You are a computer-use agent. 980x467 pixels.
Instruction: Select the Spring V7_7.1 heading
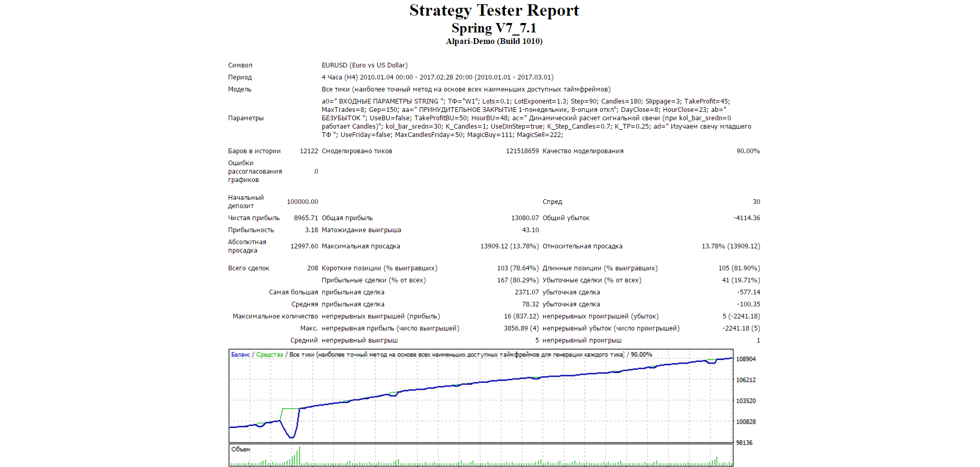494,28
